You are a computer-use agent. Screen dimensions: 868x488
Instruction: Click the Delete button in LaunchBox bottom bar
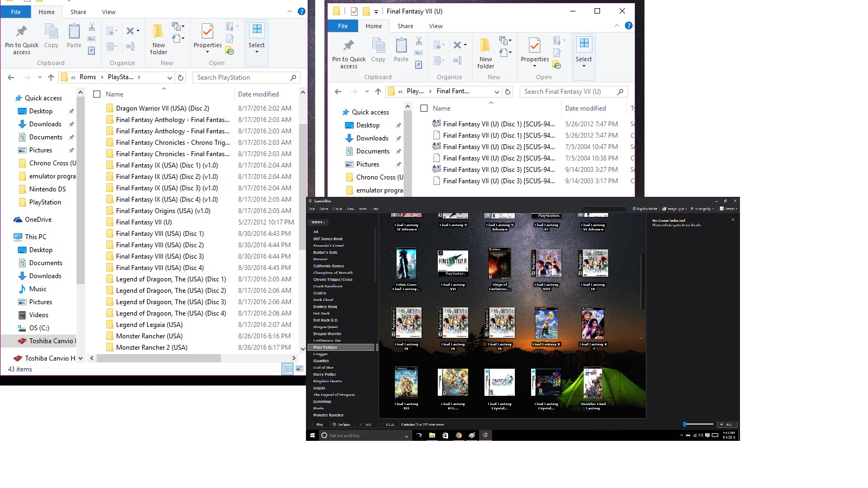pyautogui.click(x=389, y=425)
